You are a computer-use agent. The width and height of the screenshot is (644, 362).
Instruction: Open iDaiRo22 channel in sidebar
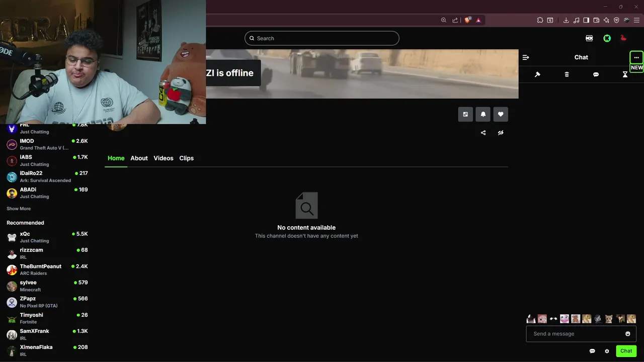coord(47,176)
